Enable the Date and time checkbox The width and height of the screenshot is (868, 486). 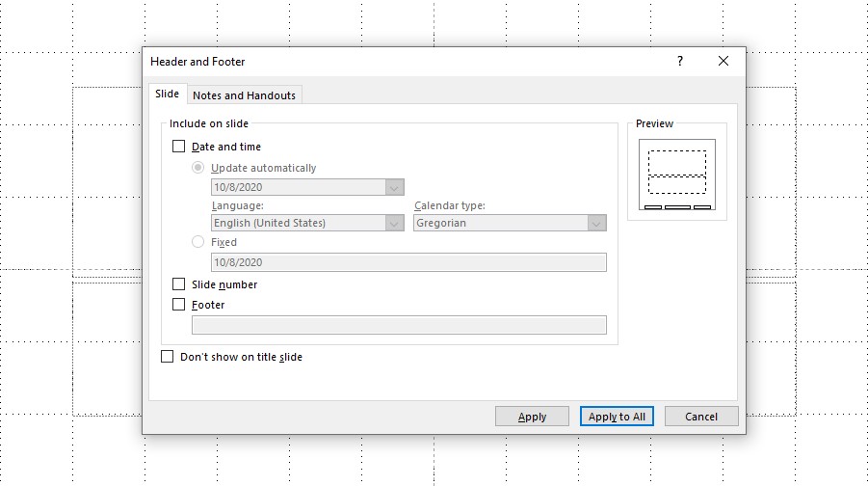[x=178, y=148]
